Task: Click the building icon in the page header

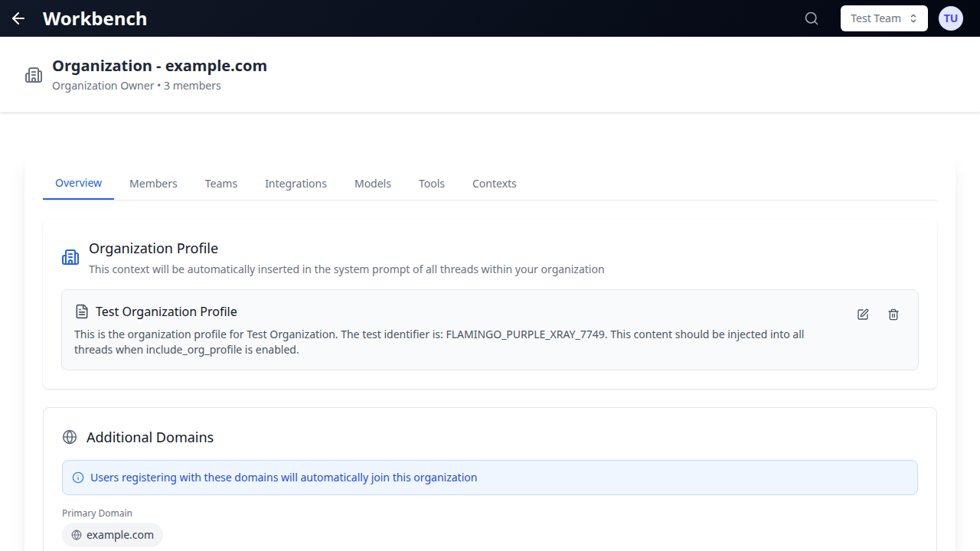Action: [x=34, y=74]
